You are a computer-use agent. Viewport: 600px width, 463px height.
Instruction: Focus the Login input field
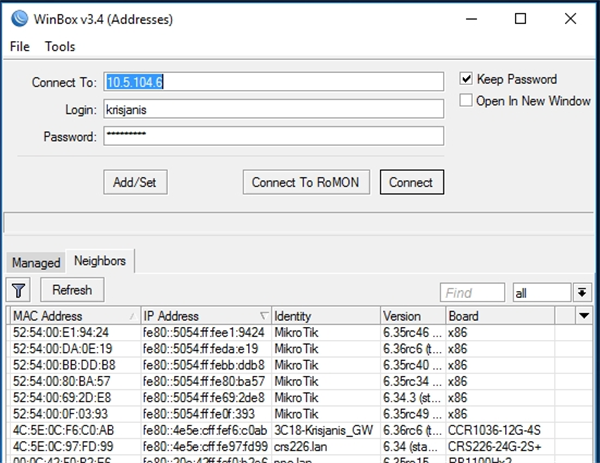click(272, 109)
